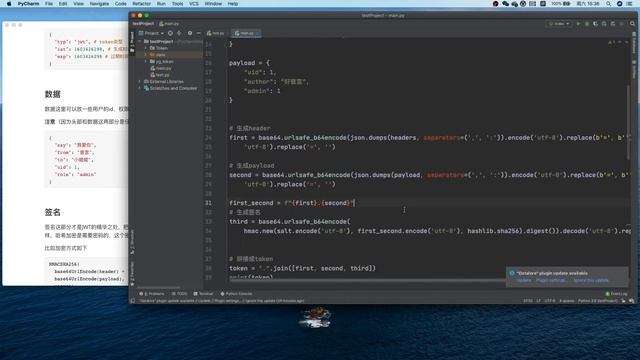
Task: Click the tool window toggle icon bottom-left
Action: coord(133,301)
